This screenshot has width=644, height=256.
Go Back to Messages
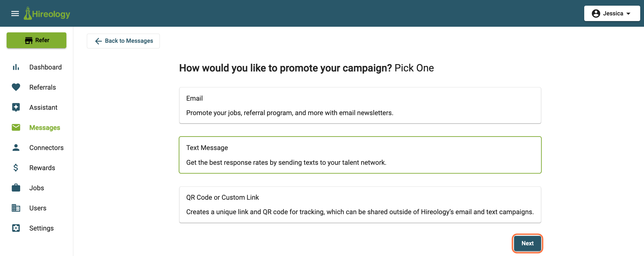(123, 41)
